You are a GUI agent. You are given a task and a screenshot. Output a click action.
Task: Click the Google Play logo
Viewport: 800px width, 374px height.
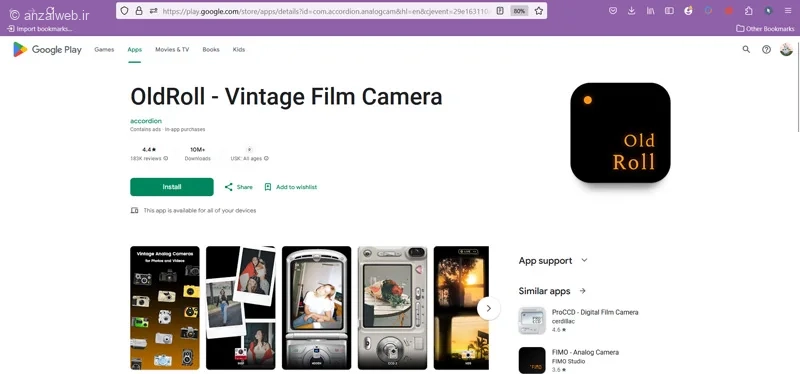[x=47, y=49]
